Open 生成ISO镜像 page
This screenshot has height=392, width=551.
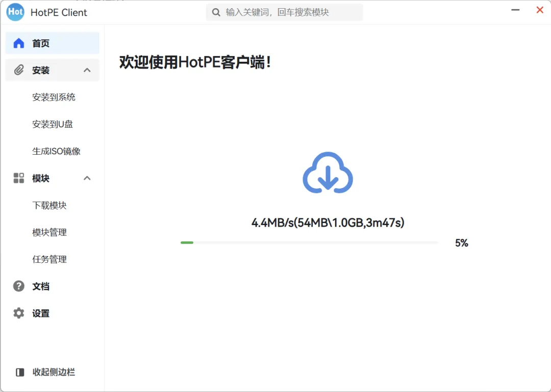click(x=57, y=151)
